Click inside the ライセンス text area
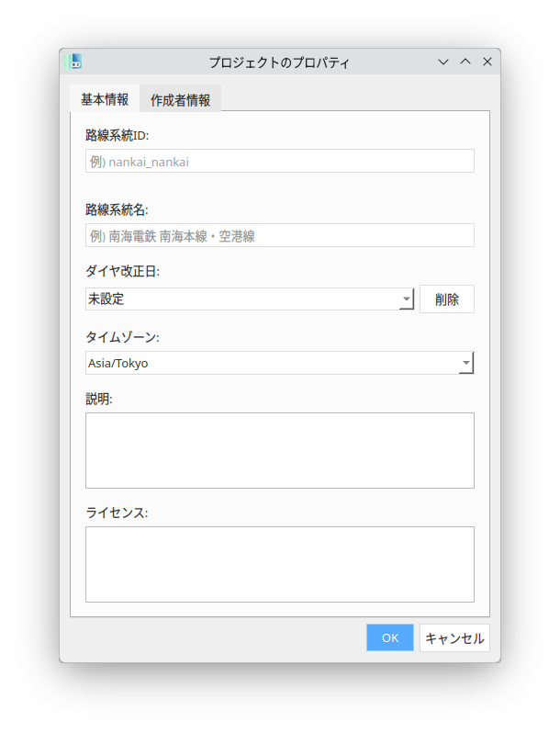Viewport: 560px width, 733px height. (x=280, y=565)
